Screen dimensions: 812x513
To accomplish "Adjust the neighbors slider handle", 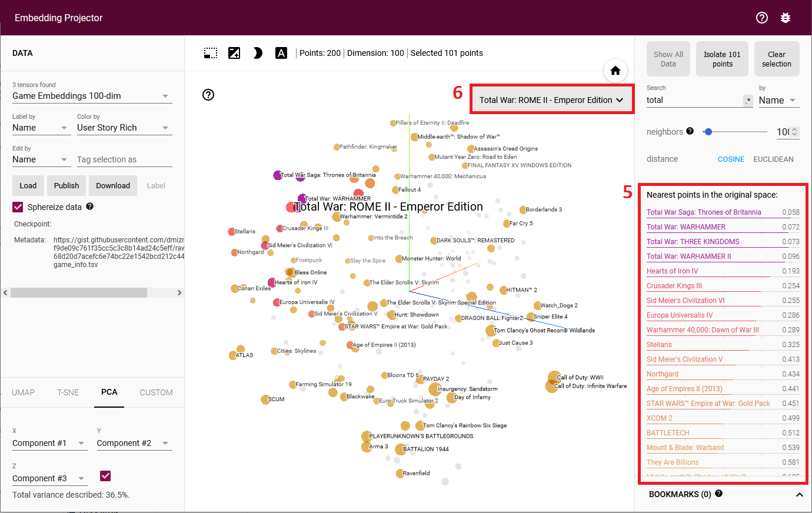I will coord(708,132).
